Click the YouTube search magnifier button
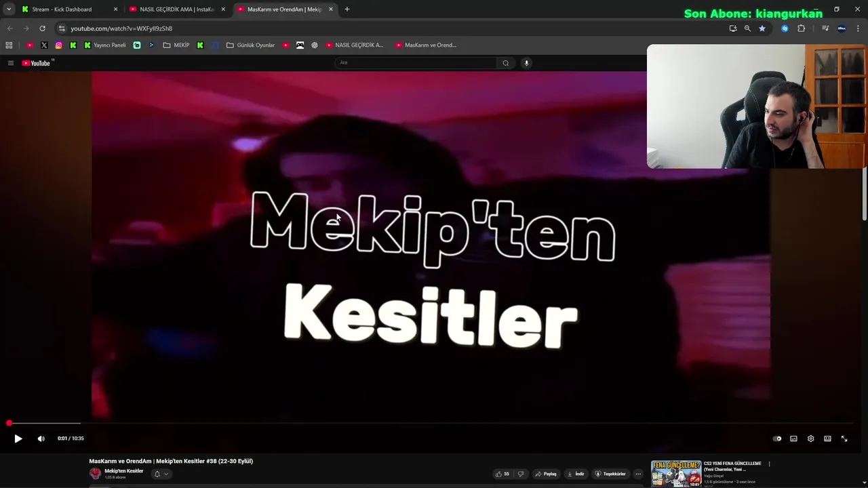The width and height of the screenshot is (868, 488). [505, 63]
